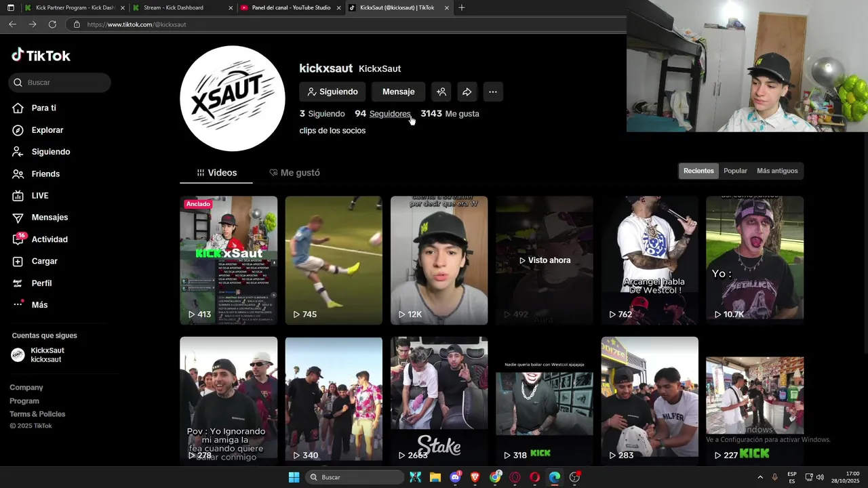Open Brave browser from taskbar
Viewport: 868px width, 488px height.
tap(475, 477)
